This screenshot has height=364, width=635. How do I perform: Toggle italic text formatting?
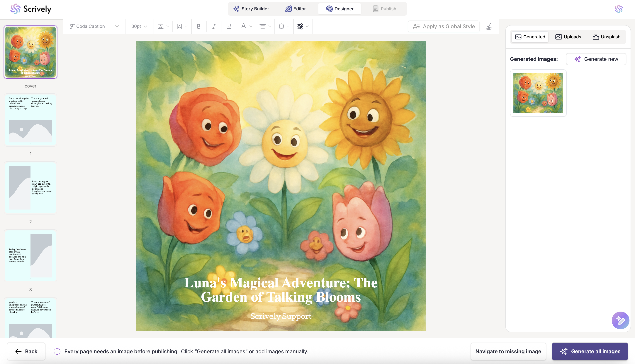[x=214, y=26]
